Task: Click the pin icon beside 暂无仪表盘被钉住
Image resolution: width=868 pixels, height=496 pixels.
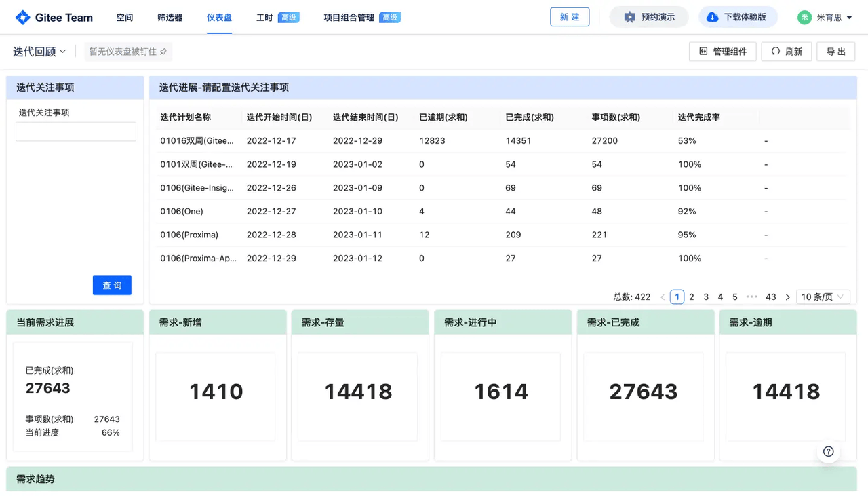Action: 163,52
